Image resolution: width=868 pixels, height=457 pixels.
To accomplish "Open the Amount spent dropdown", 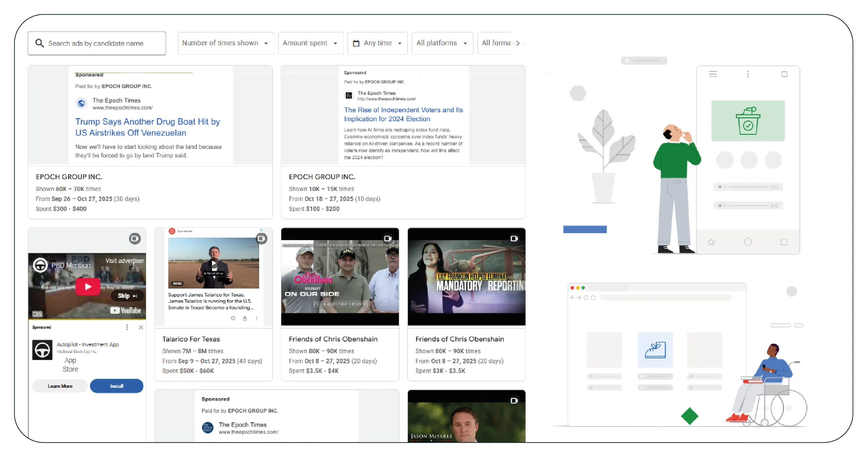I will pos(310,43).
